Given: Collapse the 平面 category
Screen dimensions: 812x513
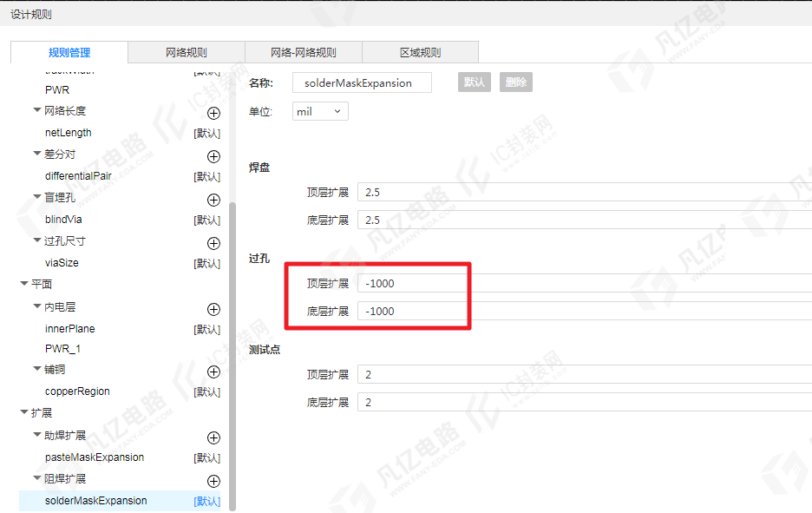Looking at the screenshot, I should (23, 284).
